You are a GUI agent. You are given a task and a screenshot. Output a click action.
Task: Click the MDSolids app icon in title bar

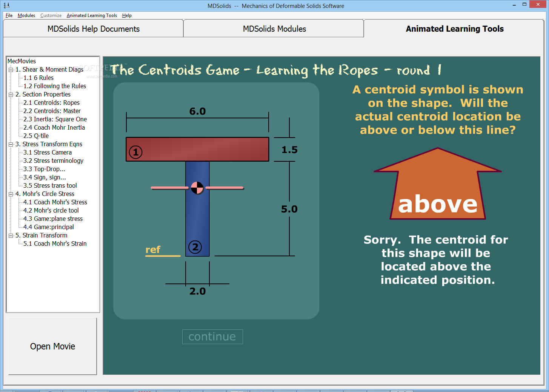[6, 5]
